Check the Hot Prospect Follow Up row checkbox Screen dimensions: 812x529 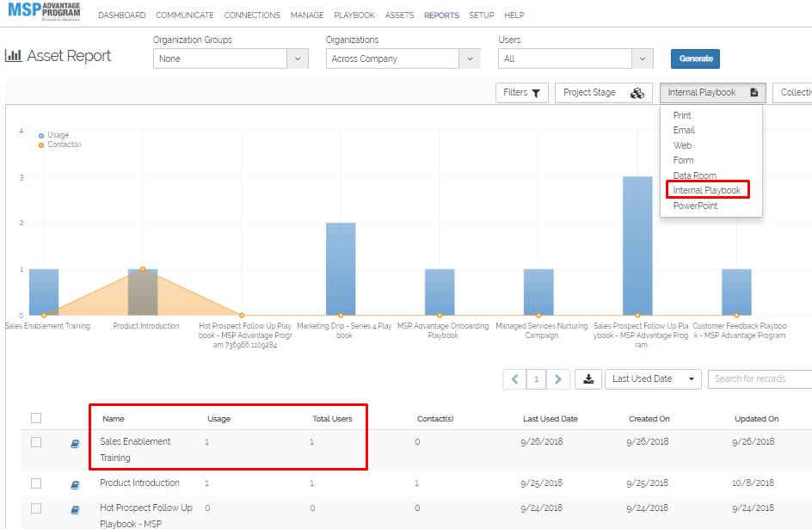pyautogui.click(x=36, y=508)
